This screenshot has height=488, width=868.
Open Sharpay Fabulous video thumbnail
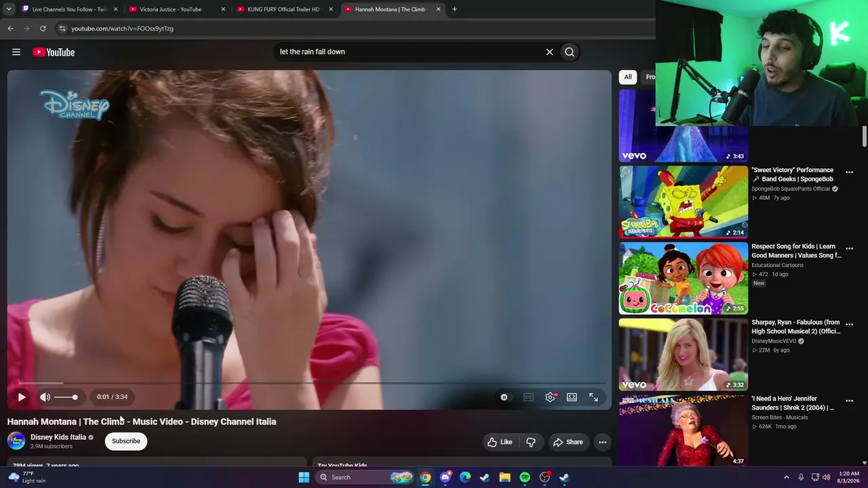point(684,354)
